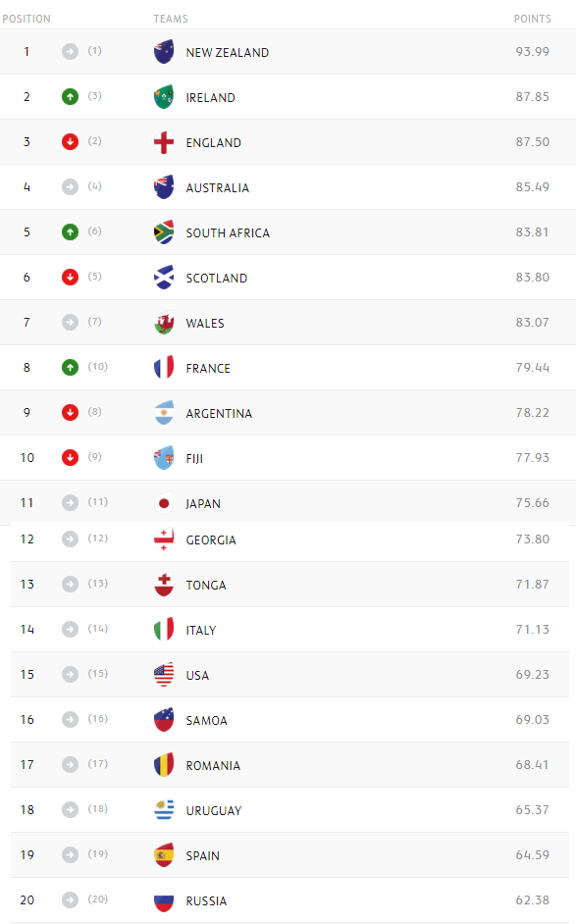Select the POSITION column header

26,19
